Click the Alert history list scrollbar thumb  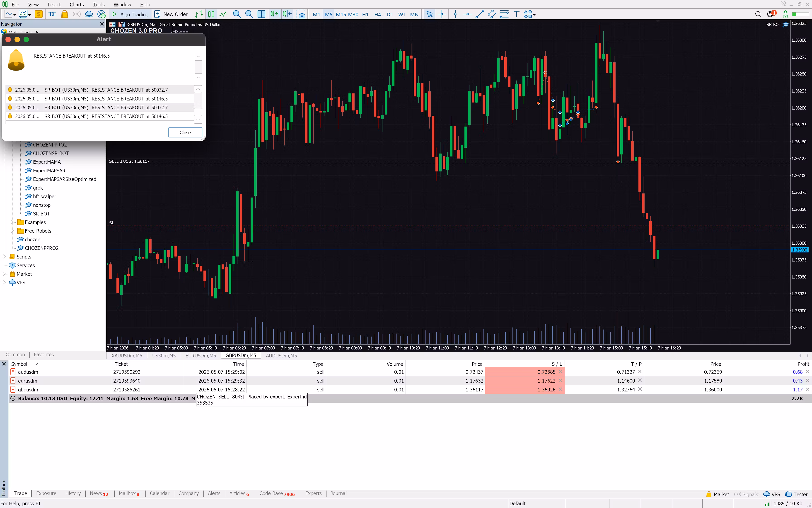[198, 112]
